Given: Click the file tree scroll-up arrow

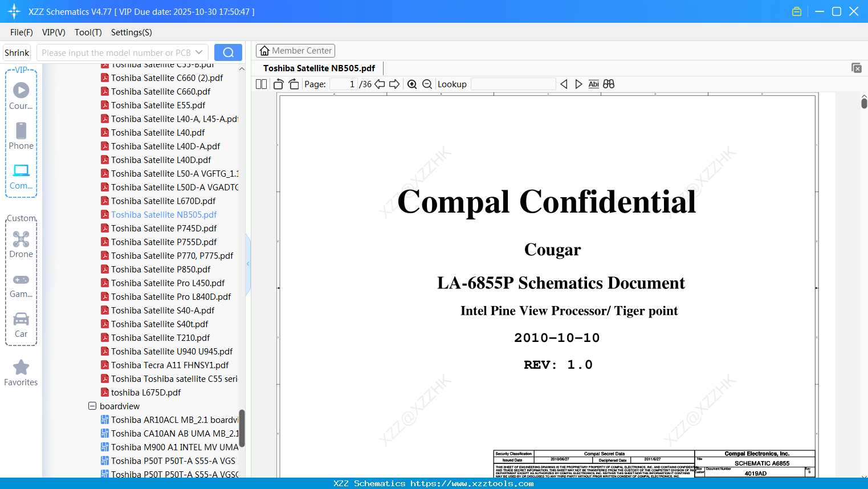Looking at the screenshot, I should pos(242,69).
